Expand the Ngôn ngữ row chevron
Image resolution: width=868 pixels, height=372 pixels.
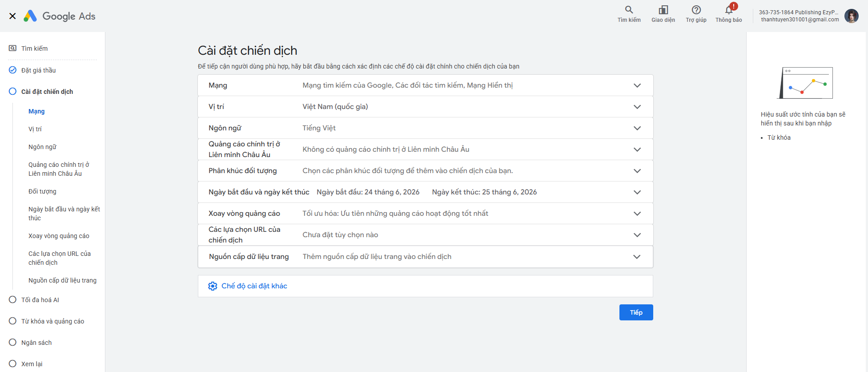pos(637,128)
